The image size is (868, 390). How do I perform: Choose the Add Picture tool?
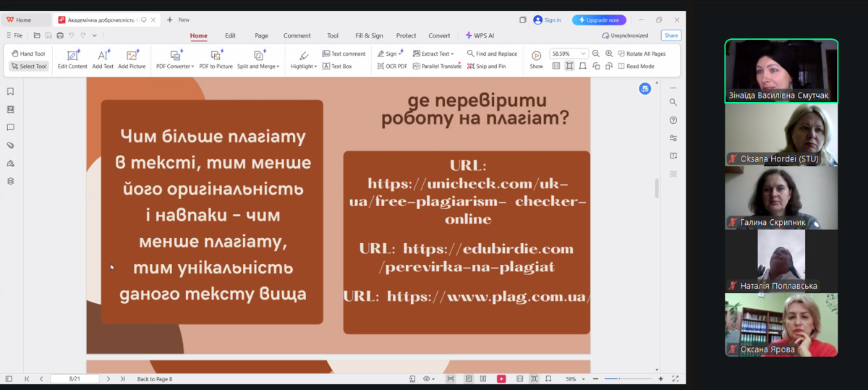coord(132,59)
